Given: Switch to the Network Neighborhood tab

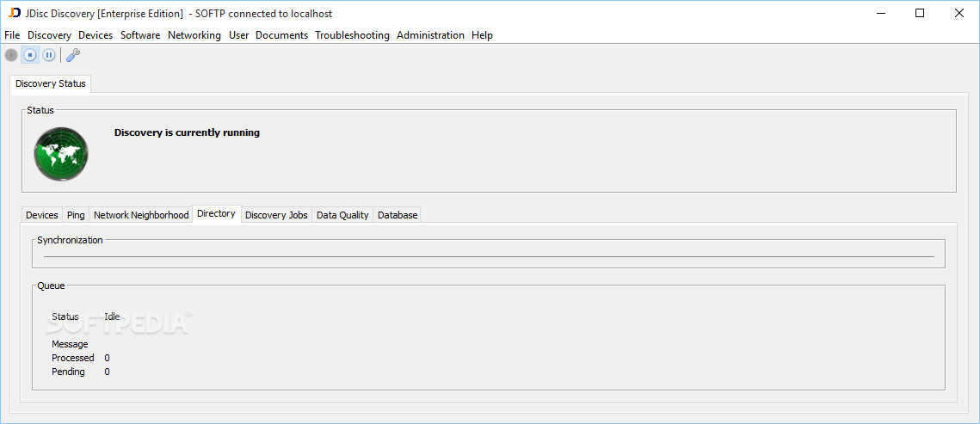Looking at the screenshot, I should point(141,215).
